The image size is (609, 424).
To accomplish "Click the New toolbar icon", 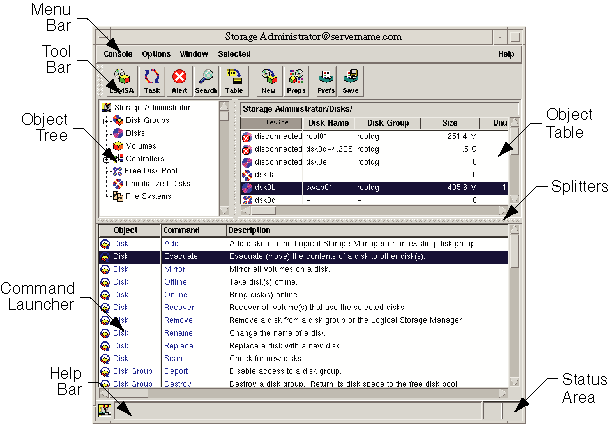I will (x=269, y=79).
